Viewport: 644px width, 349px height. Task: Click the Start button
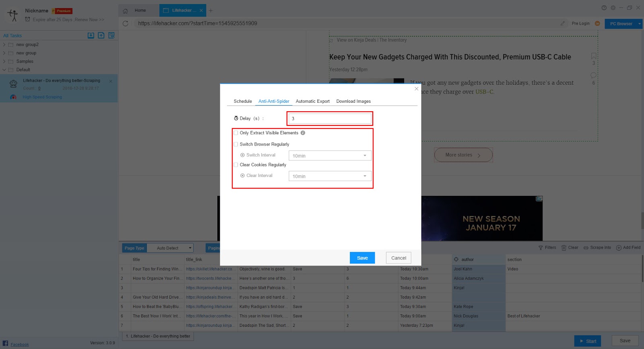point(588,341)
